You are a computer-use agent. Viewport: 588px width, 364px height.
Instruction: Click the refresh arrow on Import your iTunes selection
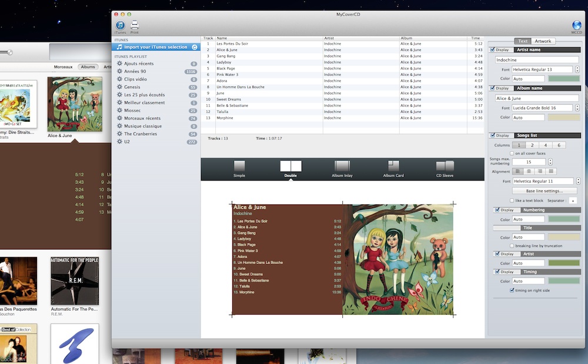(195, 47)
